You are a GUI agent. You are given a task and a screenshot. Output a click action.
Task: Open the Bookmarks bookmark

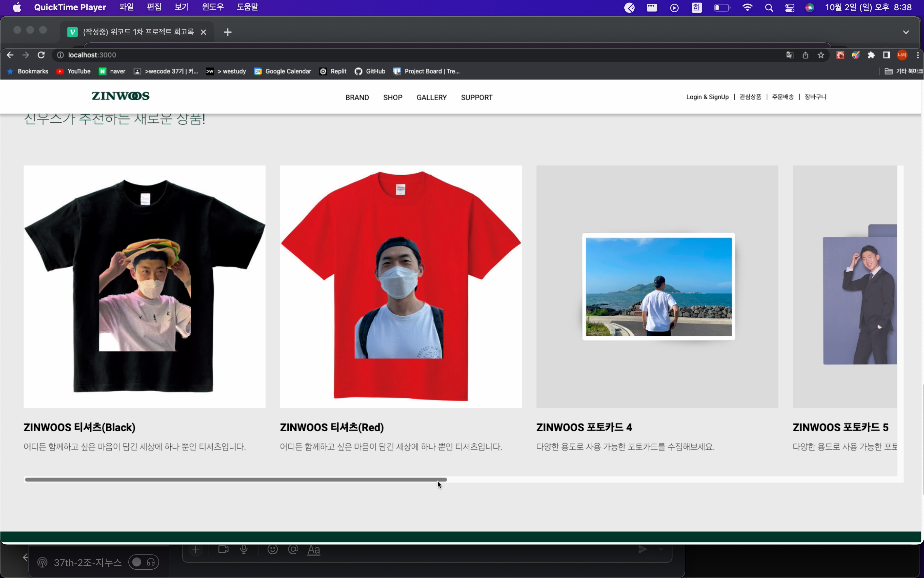click(x=28, y=71)
